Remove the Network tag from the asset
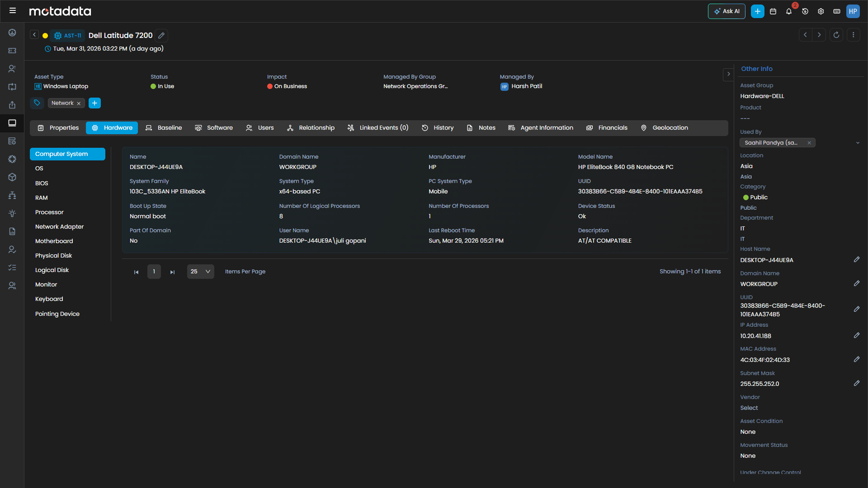 (79, 103)
